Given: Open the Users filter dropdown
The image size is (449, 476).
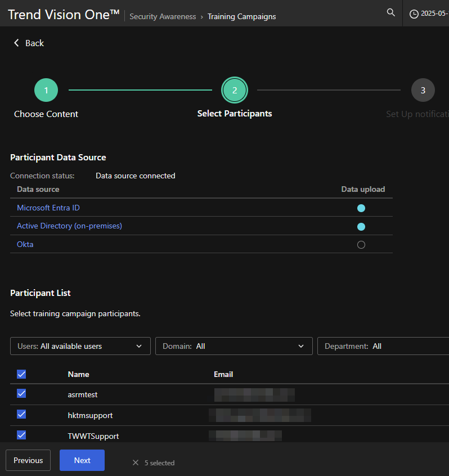Looking at the screenshot, I should coord(80,346).
